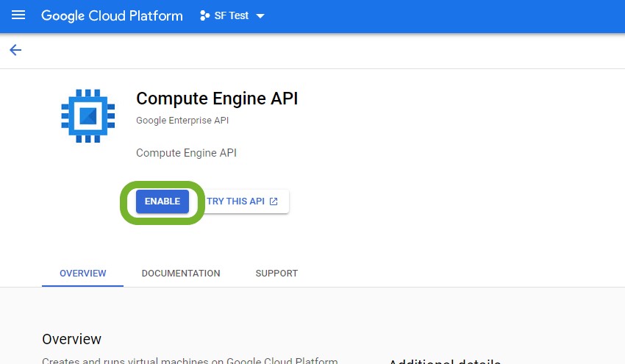This screenshot has height=364, width=625.
Task: Click the Compute Engine API description line
Action: pyautogui.click(x=187, y=153)
